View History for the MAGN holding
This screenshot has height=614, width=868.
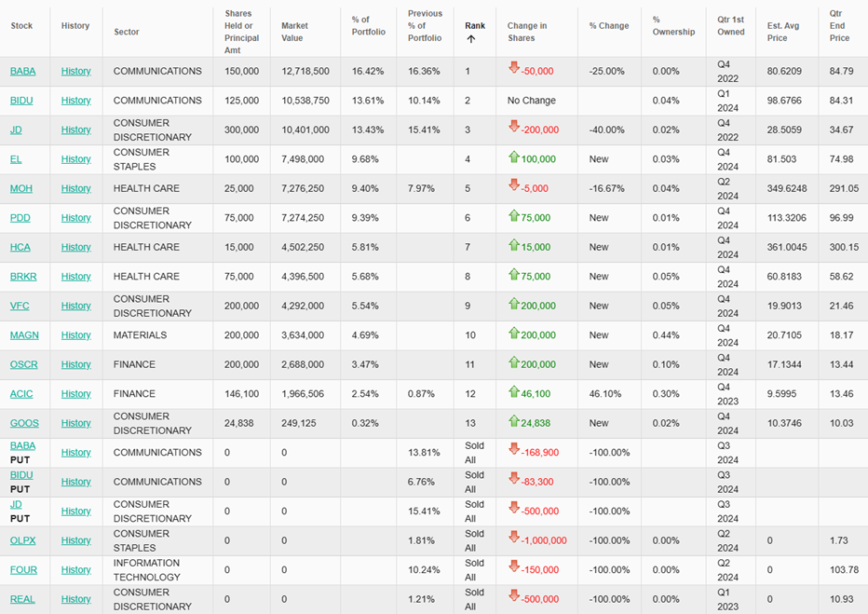tap(76, 335)
